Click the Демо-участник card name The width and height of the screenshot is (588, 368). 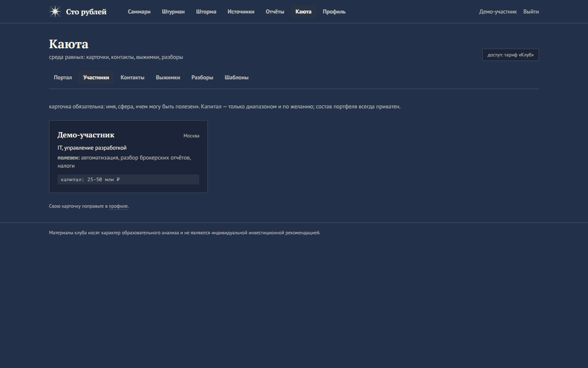click(86, 135)
